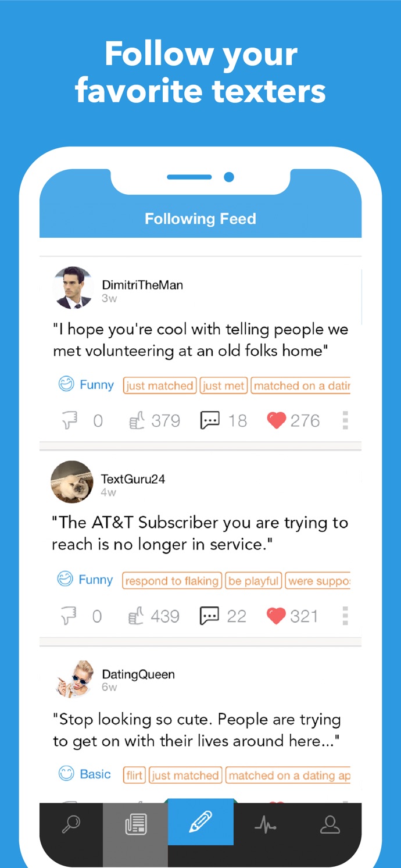401x868 pixels.
Task: Open DimitriTheMan's profile picture
Action: (x=73, y=288)
